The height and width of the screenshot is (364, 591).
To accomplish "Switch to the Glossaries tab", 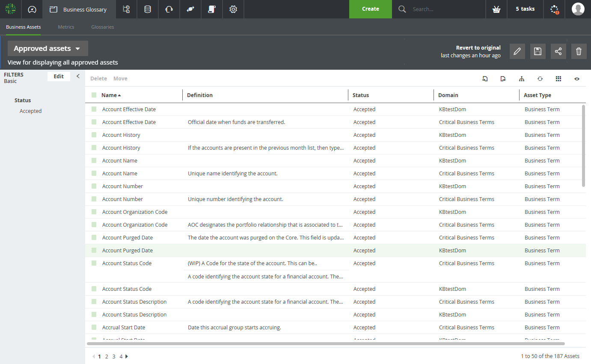I will (103, 27).
